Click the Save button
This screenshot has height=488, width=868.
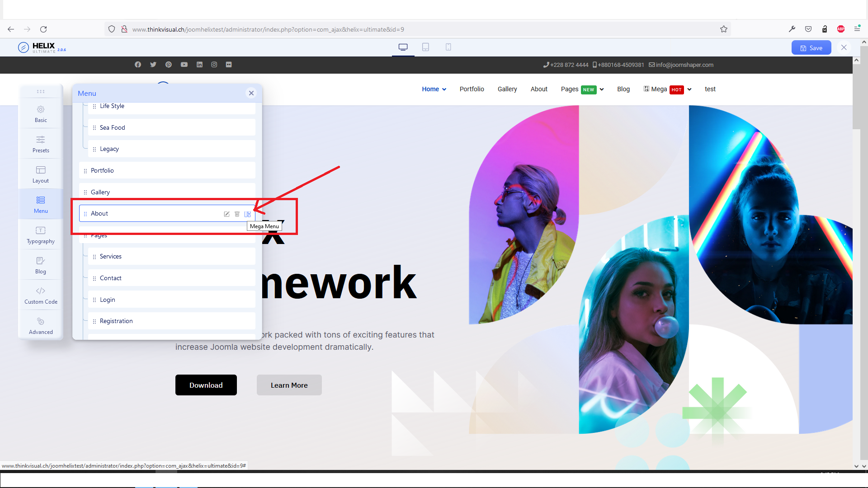coord(811,48)
